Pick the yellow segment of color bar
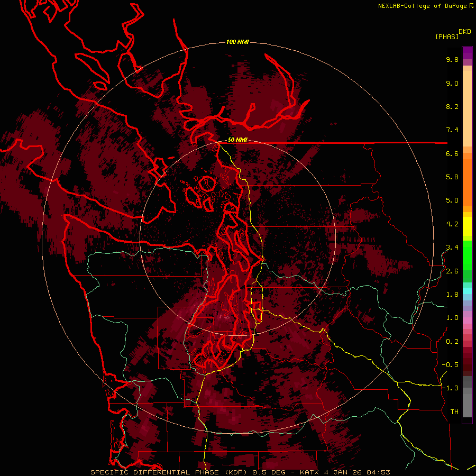This screenshot has width=476, height=476. (467, 226)
